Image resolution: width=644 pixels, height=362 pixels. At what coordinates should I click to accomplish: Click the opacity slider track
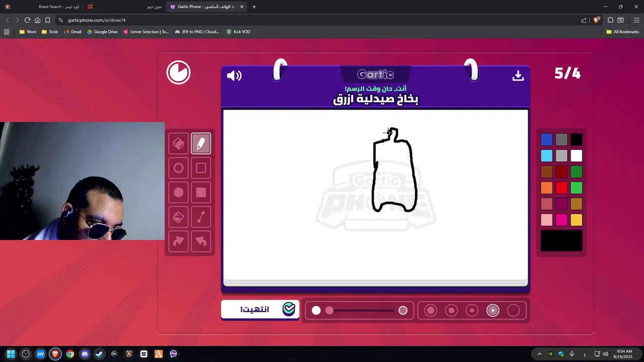[359, 311]
